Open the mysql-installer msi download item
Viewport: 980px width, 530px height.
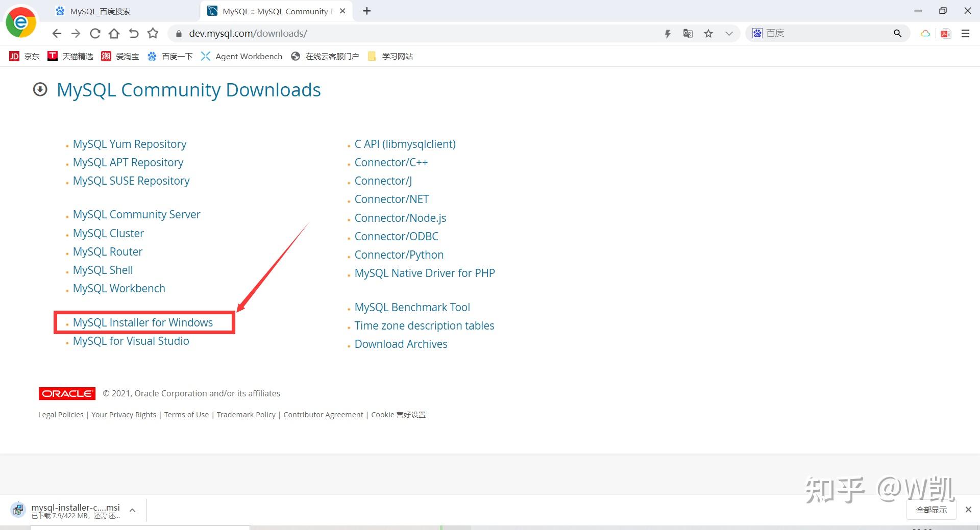(66, 510)
